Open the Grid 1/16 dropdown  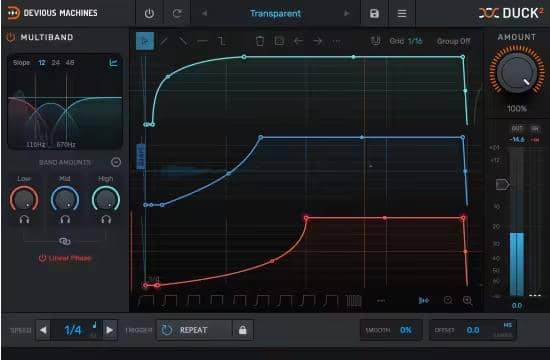tap(406, 41)
